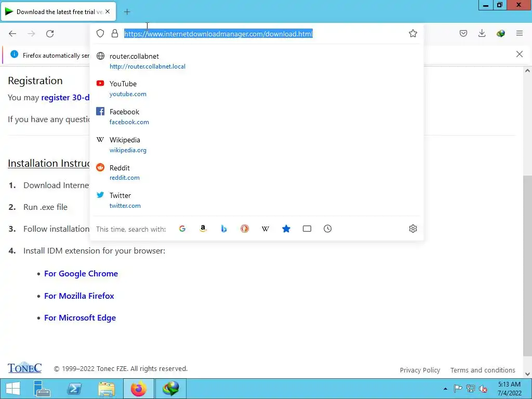Click the site security padlock icon
532x399 pixels.
(115, 33)
